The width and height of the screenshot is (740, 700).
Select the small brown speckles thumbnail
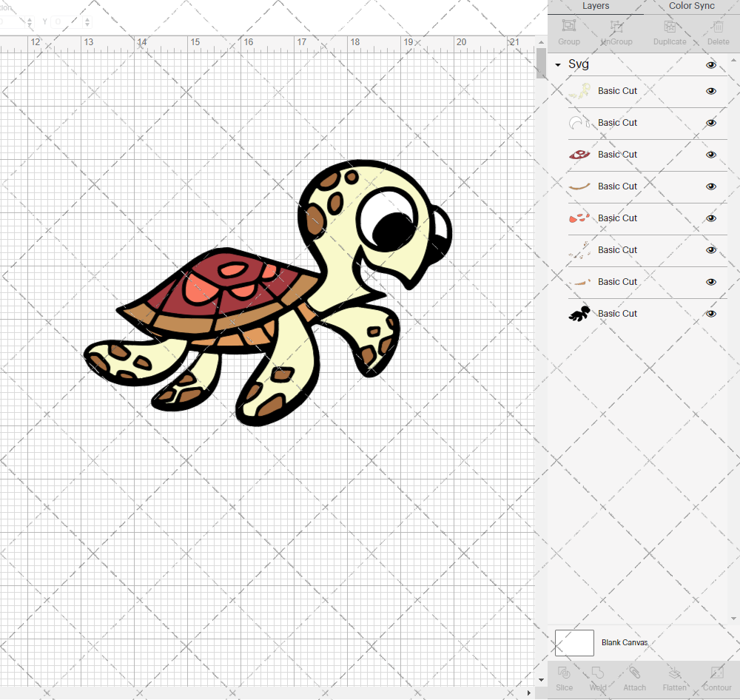pos(579,249)
